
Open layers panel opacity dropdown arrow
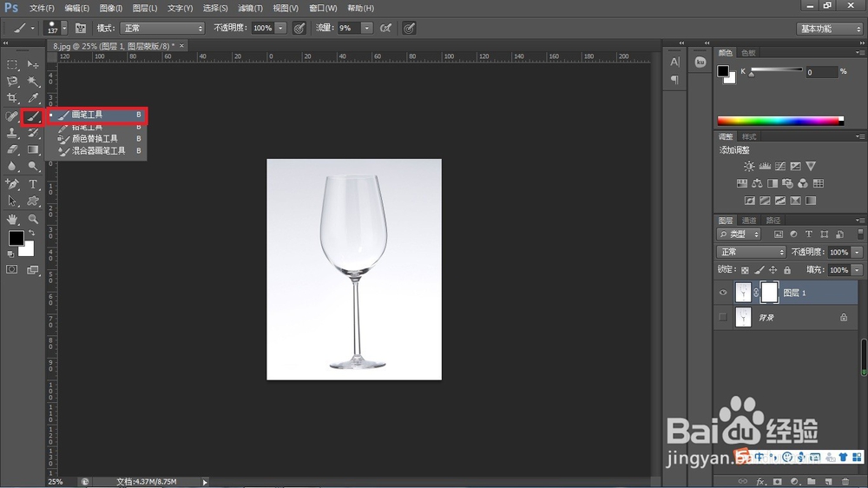(857, 252)
